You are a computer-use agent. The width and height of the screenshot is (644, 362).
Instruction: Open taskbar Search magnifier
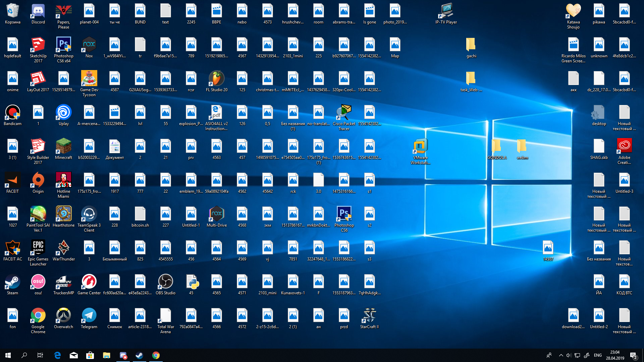click(x=24, y=355)
